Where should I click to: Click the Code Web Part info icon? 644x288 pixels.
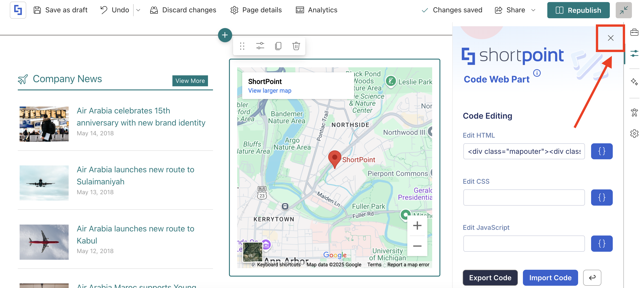[537, 73]
